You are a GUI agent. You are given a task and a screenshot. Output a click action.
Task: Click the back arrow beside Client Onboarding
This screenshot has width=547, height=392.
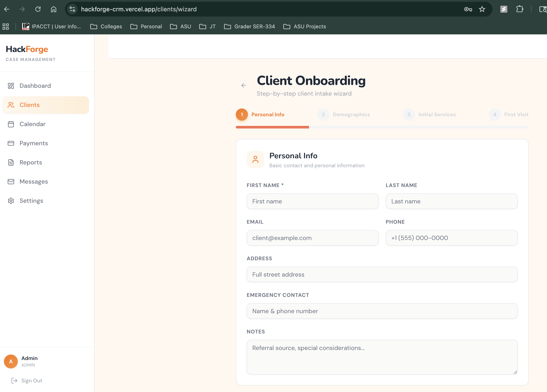(243, 85)
